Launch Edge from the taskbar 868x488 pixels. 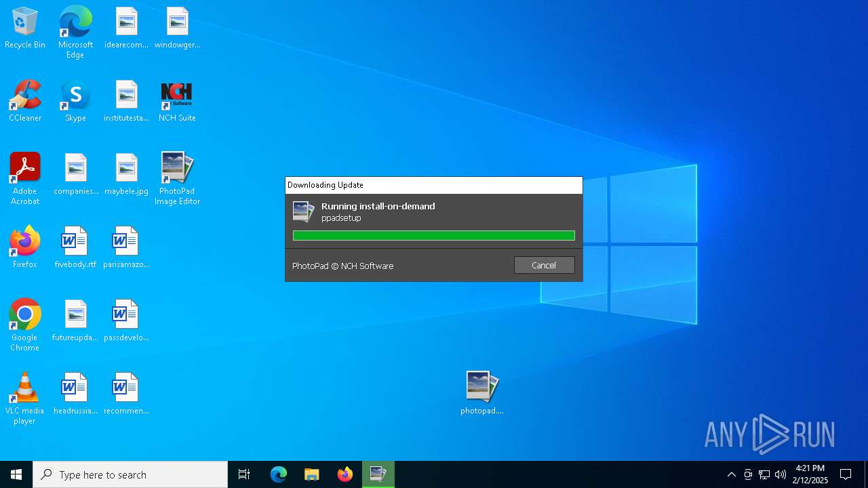(x=279, y=474)
